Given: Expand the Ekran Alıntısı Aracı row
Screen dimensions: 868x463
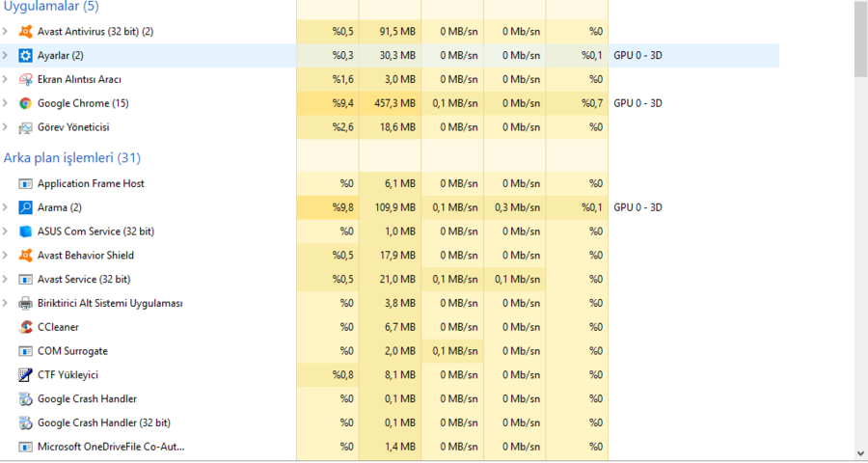Looking at the screenshot, I should [x=5, y=79].
